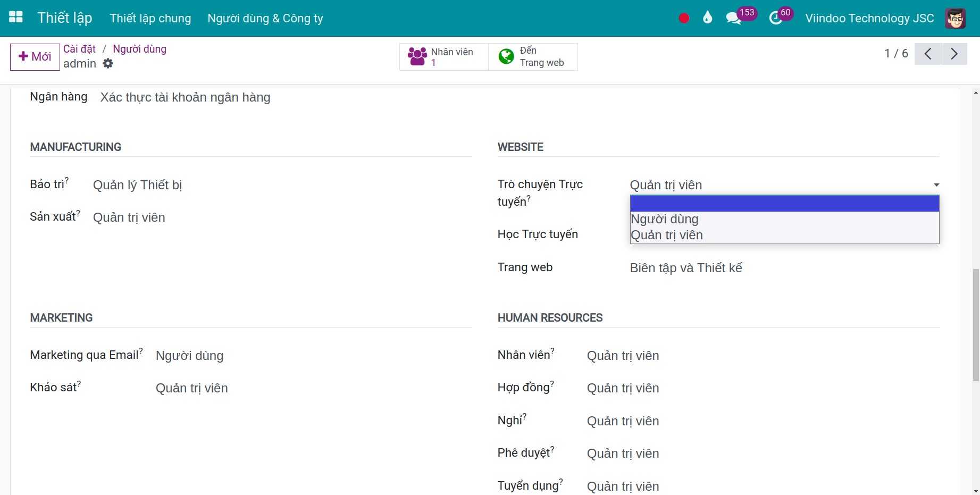
Task: Click Đến Trang web button
Action: [x=533, y=57]
